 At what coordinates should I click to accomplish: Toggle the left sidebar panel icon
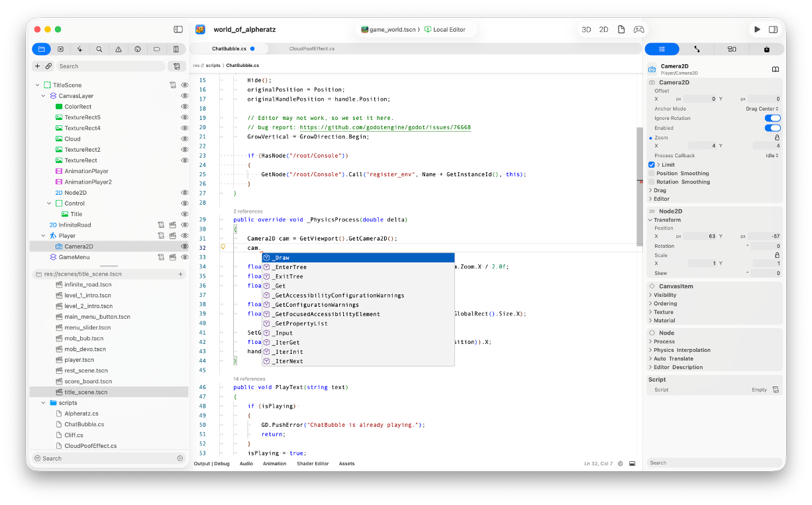178,29
